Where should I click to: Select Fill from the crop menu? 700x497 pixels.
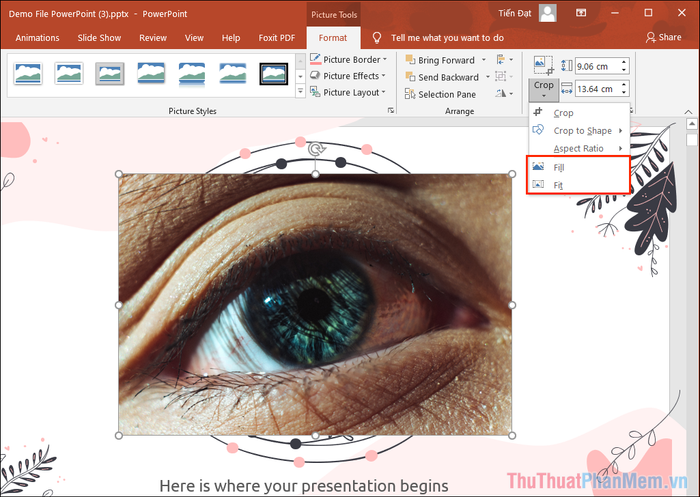tap(579, 167)
